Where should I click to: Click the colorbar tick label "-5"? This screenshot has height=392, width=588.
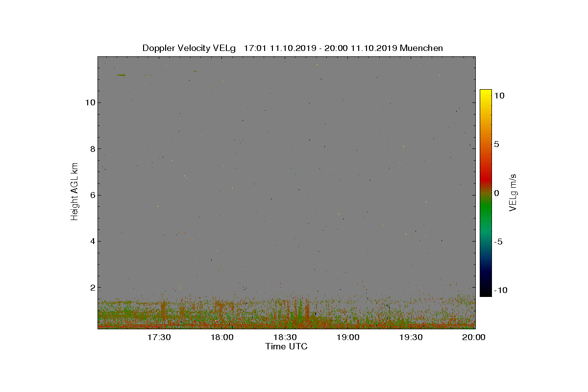coord(497,242)
